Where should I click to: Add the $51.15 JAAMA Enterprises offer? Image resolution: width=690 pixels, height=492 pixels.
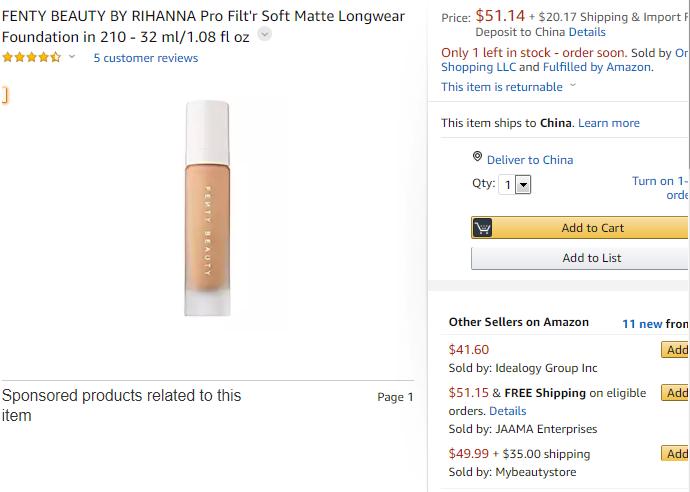coord(676,393)
